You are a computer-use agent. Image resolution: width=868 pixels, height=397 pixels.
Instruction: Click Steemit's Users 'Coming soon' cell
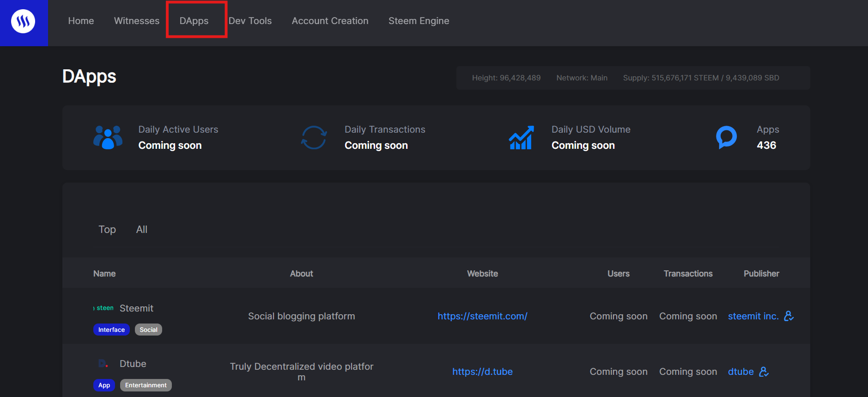click(x=619, y=316)
